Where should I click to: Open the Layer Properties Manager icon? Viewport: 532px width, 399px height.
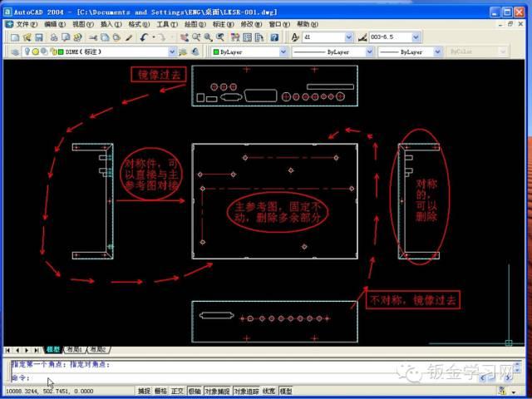[13, 52]
